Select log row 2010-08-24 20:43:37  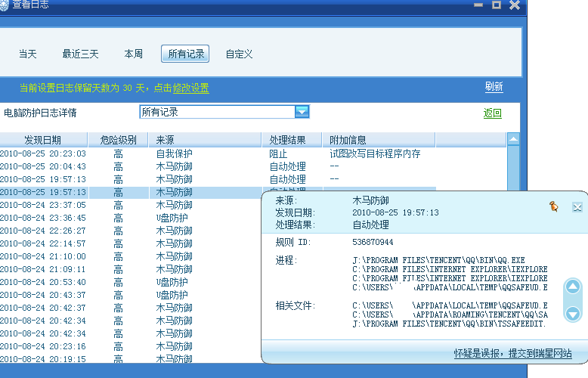tap(131, 295)
